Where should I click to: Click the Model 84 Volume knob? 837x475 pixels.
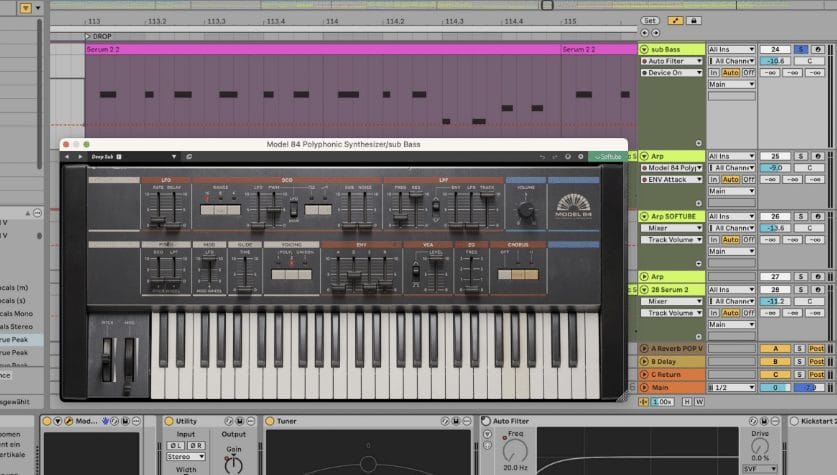coord(526,210)
